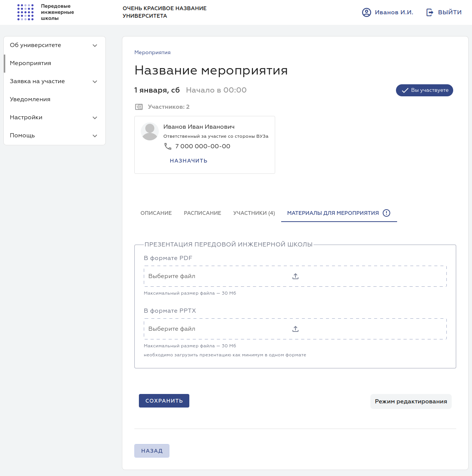Screen dimensions: 472x476
Task: Open 'Об университете' sidebar item
Action: [x=55, y=45]
